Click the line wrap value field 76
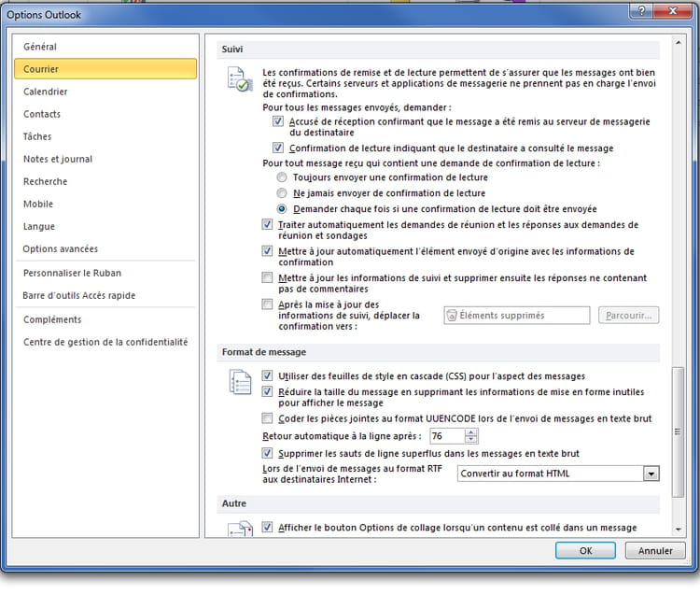Viewport: 700px width, 594px height. [x=447, y=436]
